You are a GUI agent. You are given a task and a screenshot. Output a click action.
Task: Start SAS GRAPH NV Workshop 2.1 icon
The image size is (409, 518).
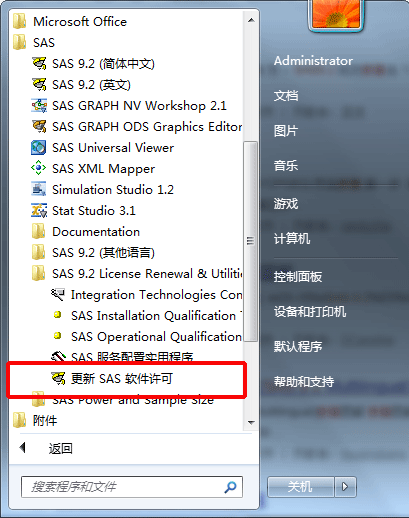point(39,105)
